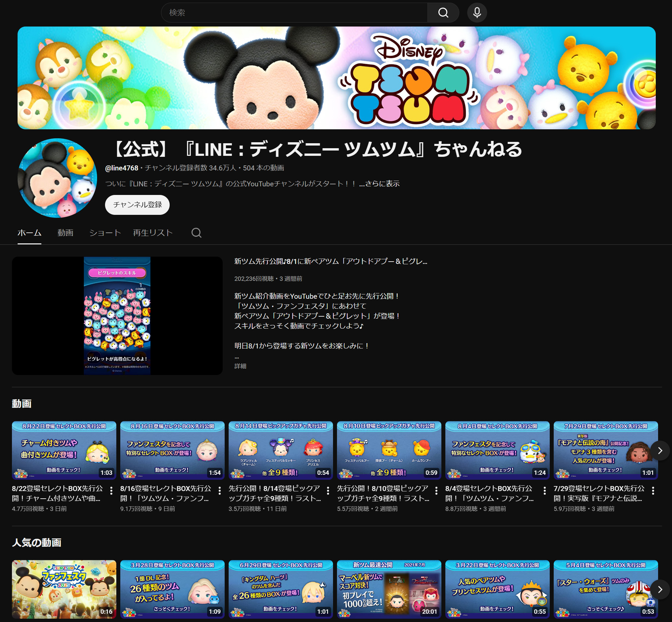Open 8月16日登場 thumbnail with 1:54 duration
The height and width of the screenshot is (622, 672).
pos(172,450)
